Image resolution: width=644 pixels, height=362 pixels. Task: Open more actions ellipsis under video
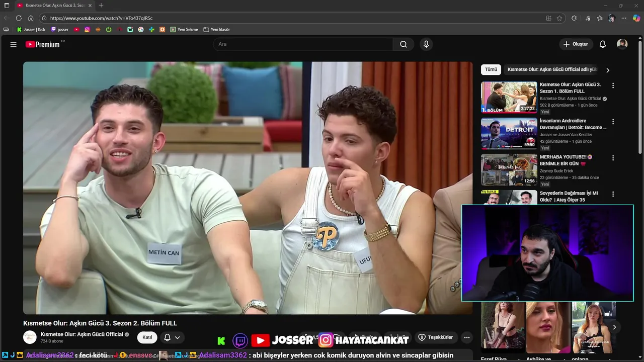click(x=467, y=337)
